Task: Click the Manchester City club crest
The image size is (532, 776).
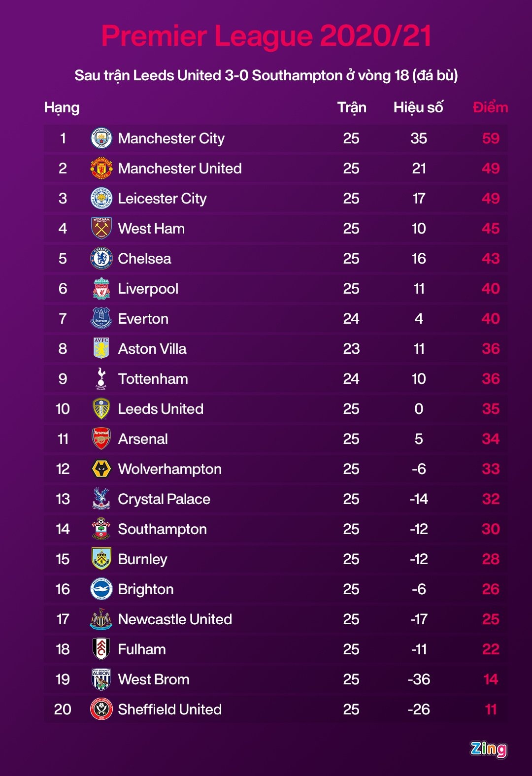Action: 101,138
